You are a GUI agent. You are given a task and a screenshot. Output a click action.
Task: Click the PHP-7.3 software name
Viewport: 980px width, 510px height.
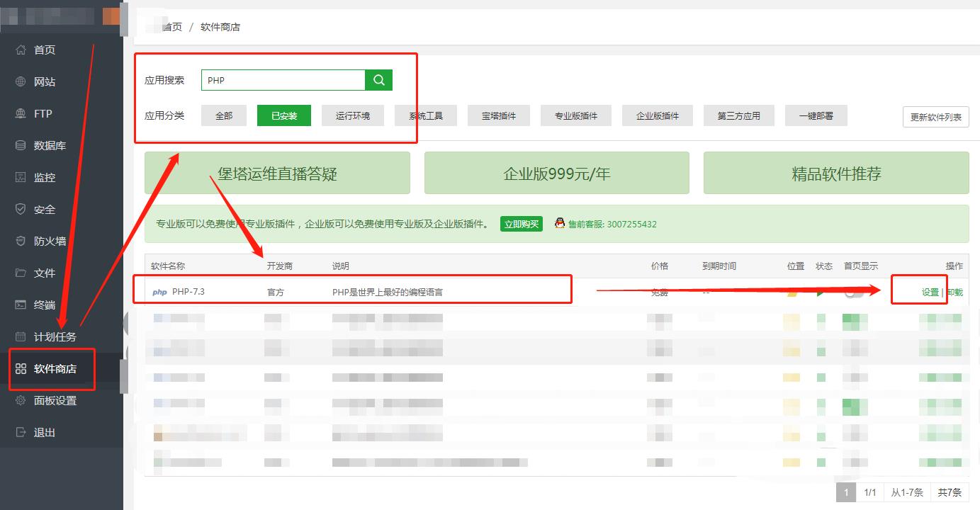point(188,292)
